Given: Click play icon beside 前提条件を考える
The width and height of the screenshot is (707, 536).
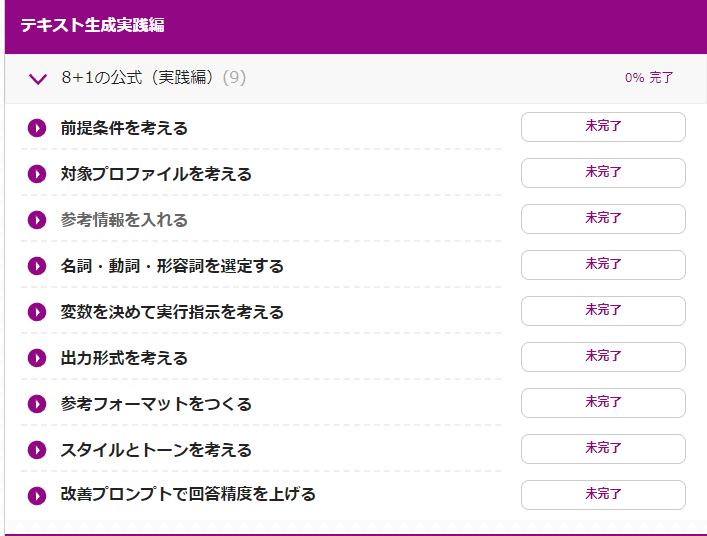Looking at the screenshot, I should click(37, 128).
